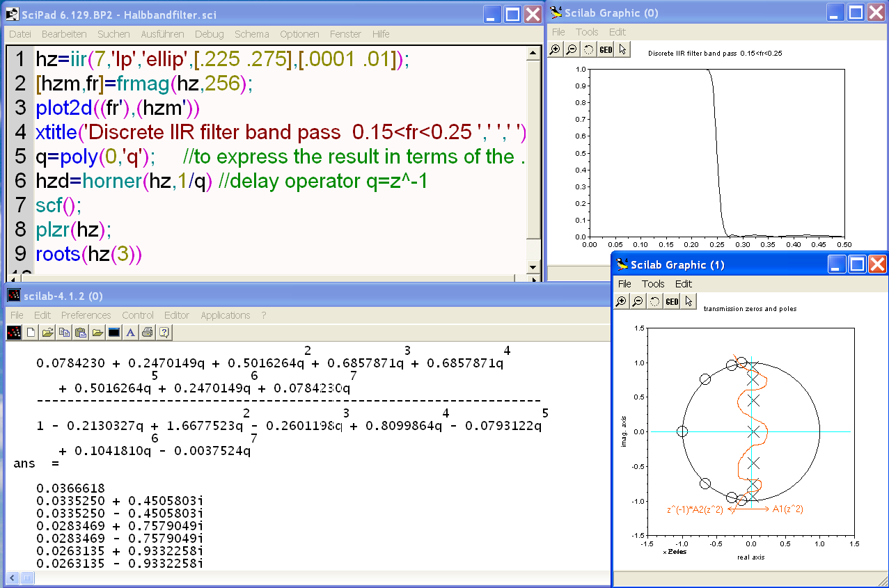Open the Schema menu in SciPad
The height and width of the screenshot is (588, 889).
tap(251, 34)
